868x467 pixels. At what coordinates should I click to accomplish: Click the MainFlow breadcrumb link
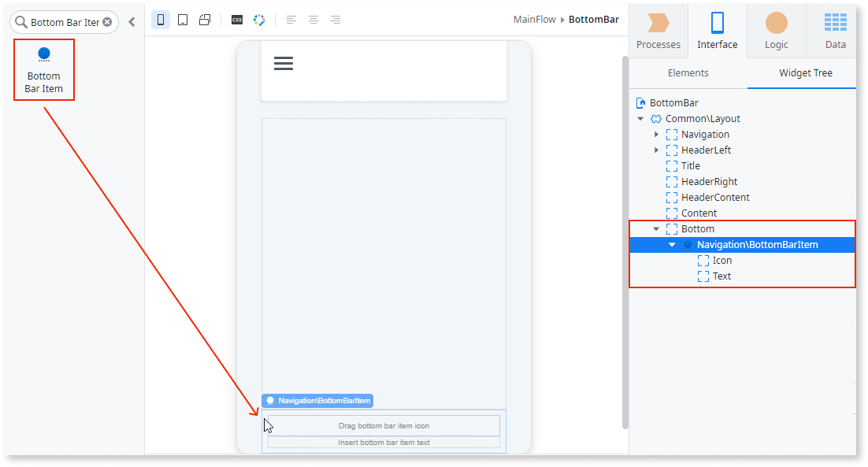point(534,19)
